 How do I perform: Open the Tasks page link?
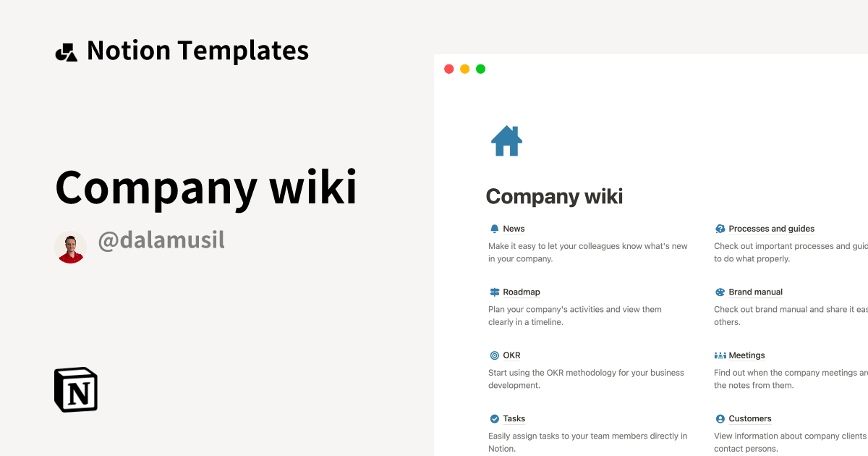(x=514, y=419)
